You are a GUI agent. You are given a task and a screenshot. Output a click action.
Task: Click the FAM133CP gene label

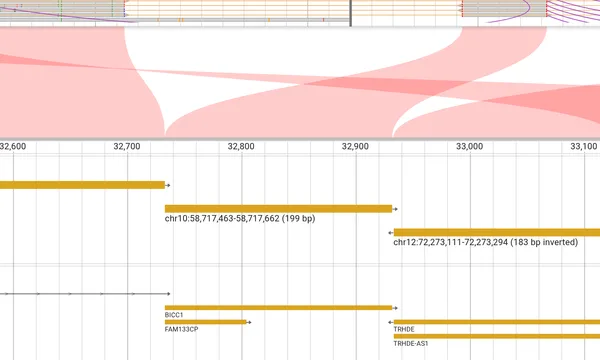pyautogui.click(x=181, y=329)
